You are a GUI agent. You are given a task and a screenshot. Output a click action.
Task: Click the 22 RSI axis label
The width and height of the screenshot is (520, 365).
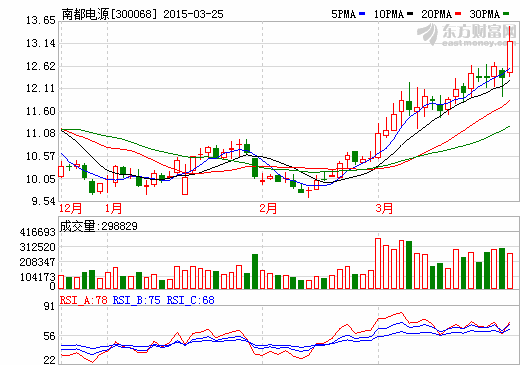49,360
